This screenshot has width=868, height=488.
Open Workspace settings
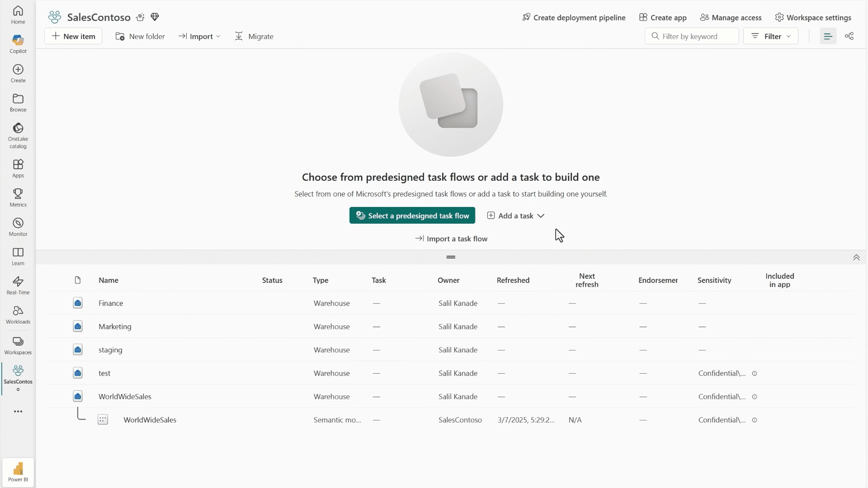pyautogui.click(x=813, y=18)
